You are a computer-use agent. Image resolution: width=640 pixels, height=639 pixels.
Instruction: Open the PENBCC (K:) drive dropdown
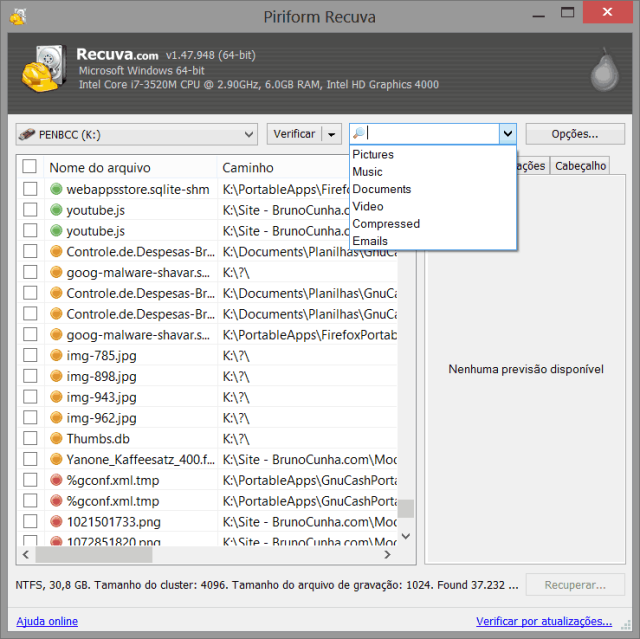click(137, 134)
